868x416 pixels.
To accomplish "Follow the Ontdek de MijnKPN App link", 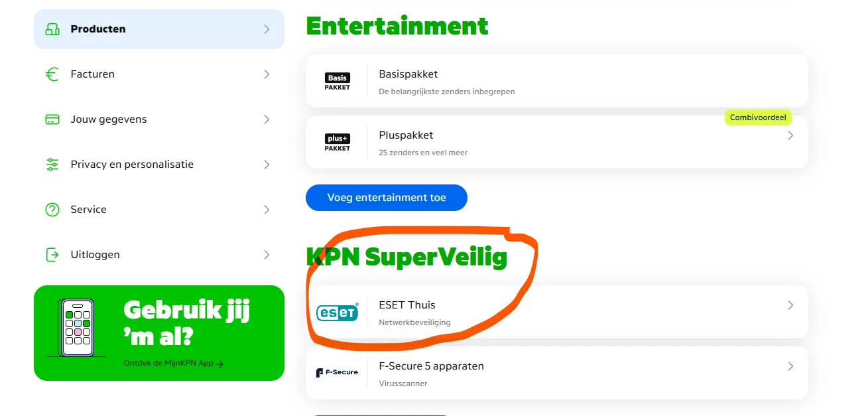I will coord(173,364).
